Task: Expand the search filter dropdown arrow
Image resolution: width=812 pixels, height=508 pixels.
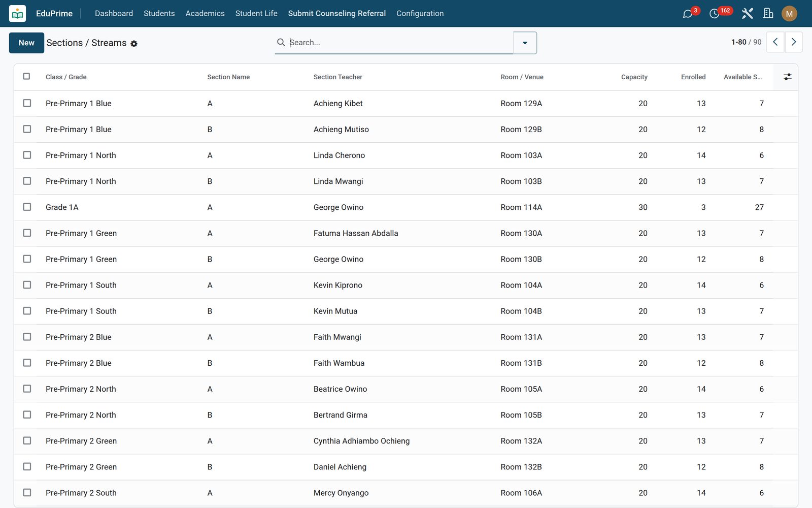Action: click(x=525, y=43)
